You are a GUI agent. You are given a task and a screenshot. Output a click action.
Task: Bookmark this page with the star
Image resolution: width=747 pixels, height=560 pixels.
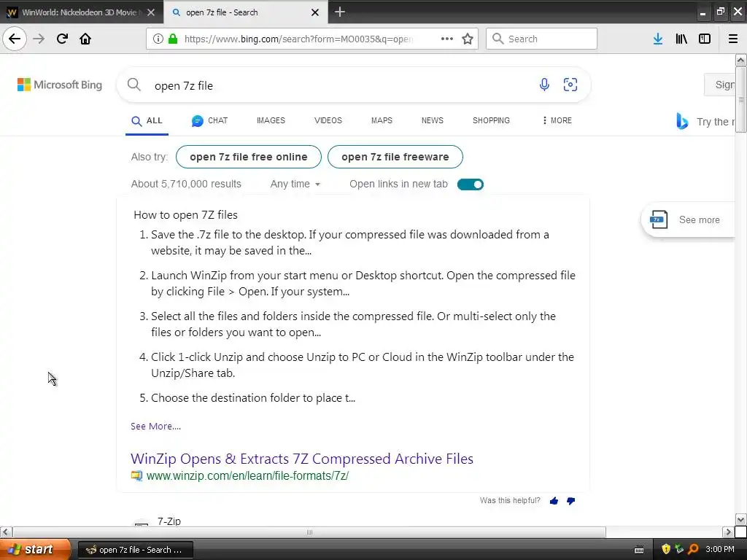[x=468, y=39]
